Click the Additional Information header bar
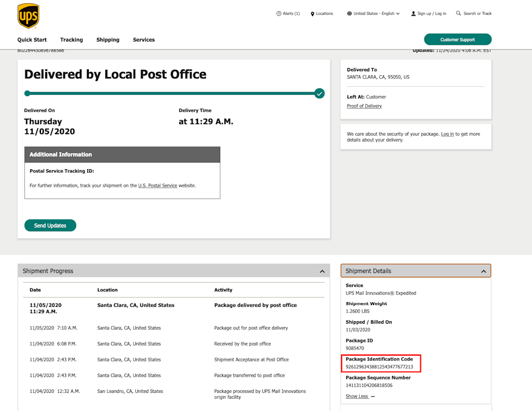This screenshot has width=532, height=411. click(122, 154)
